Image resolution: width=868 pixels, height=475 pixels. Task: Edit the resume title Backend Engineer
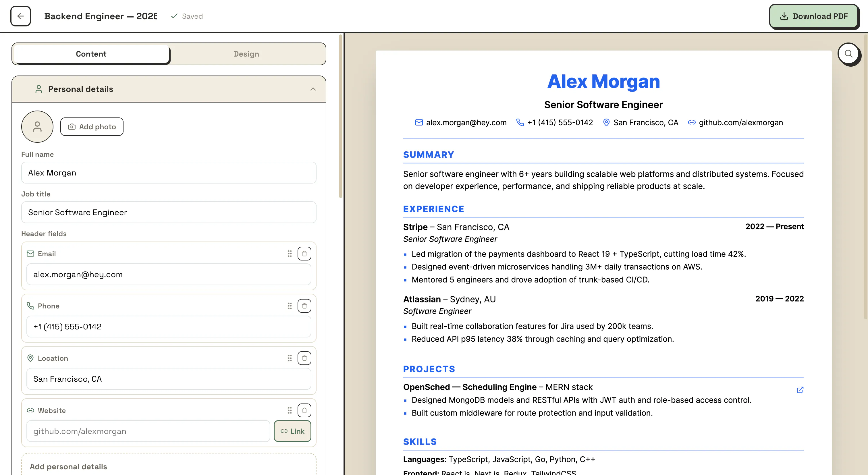click(x=101, y=16)
